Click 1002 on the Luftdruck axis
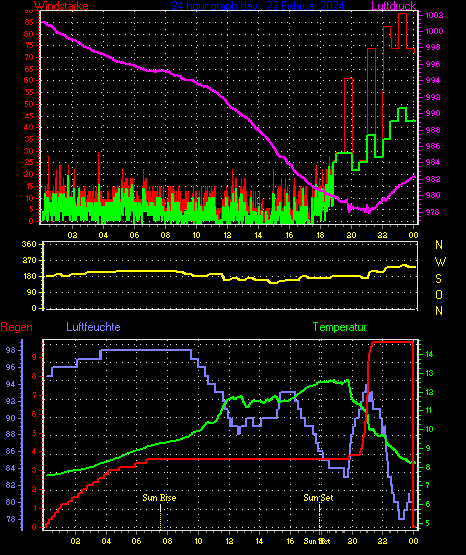 coord(434,15)
